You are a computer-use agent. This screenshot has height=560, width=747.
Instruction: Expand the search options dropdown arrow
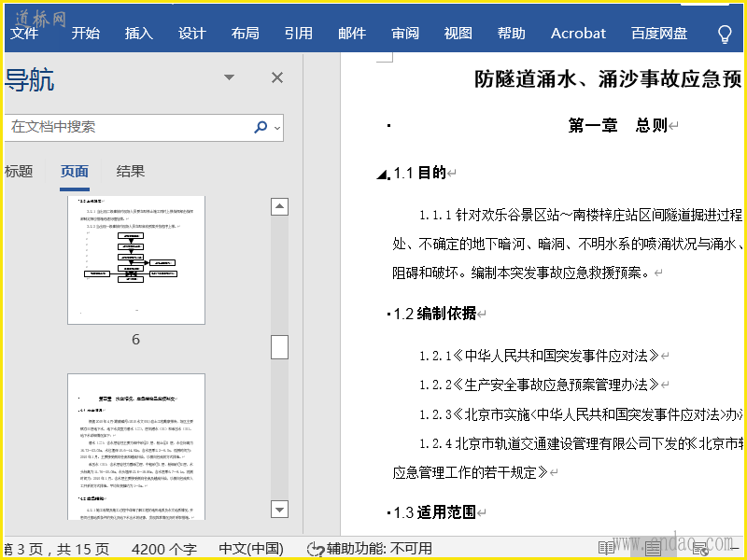[277, 128]
